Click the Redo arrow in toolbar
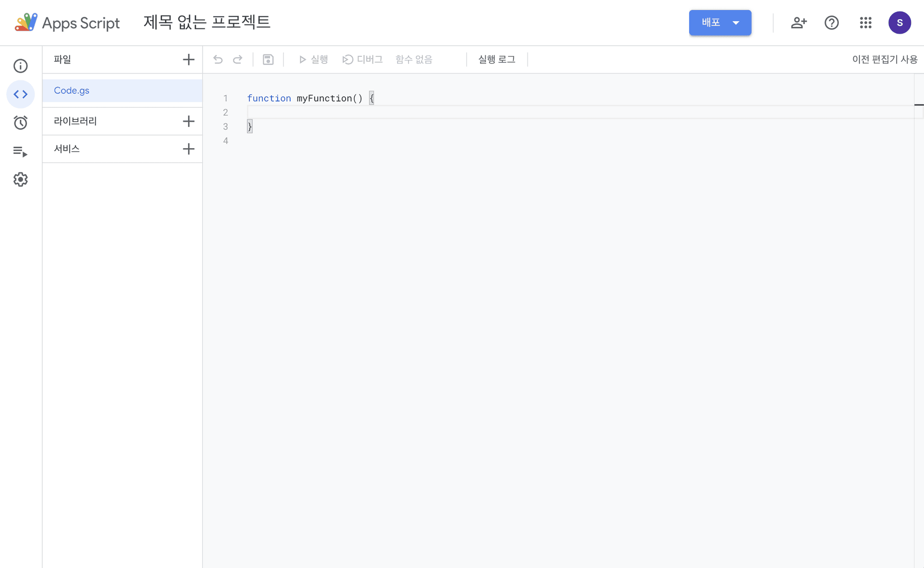 (238, 60)
